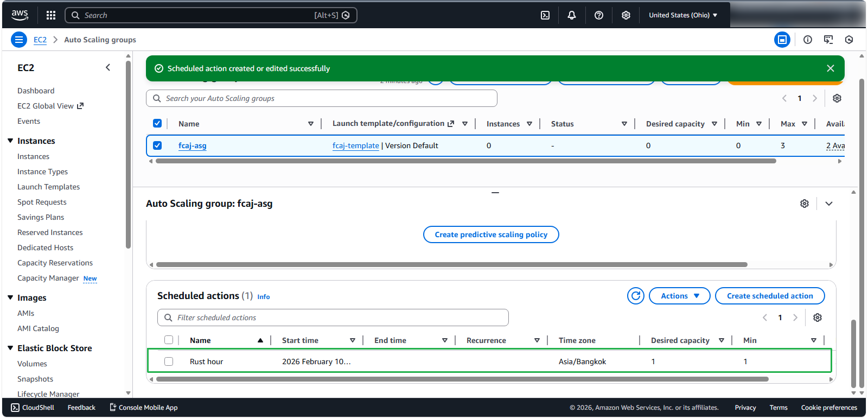The height and width of the screenshot is (419, 868).
Task: Open the launch template external link icon in header
Action: [451, 124]
